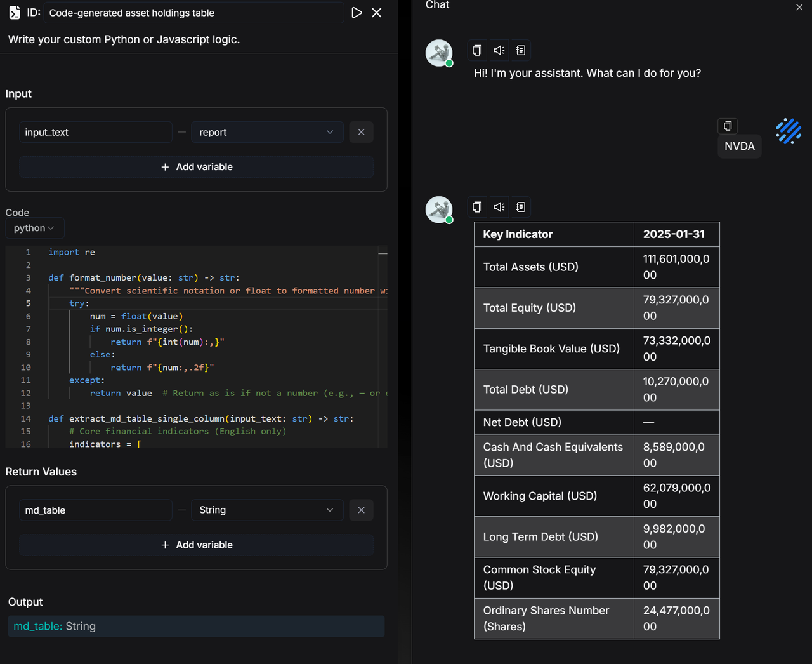Edit the input_text variable name field
Image resolution: width=812 pixels, height=664 pixels.
pos(95,132)
